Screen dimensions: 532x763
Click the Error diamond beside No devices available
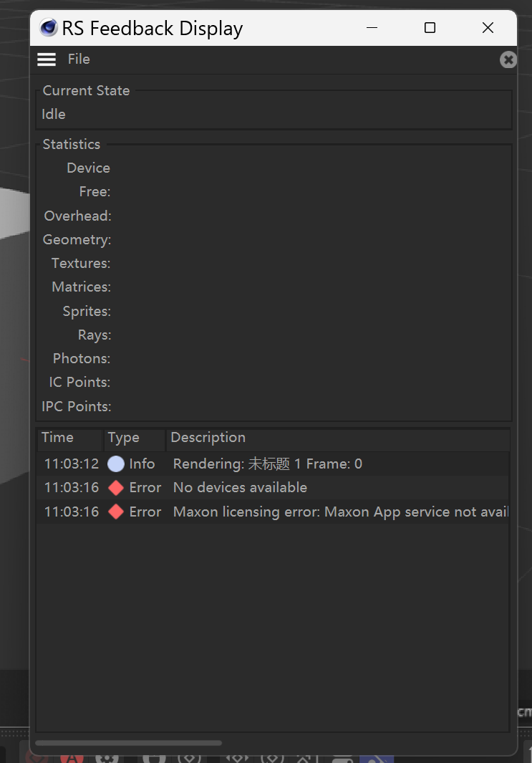point(115,487)
